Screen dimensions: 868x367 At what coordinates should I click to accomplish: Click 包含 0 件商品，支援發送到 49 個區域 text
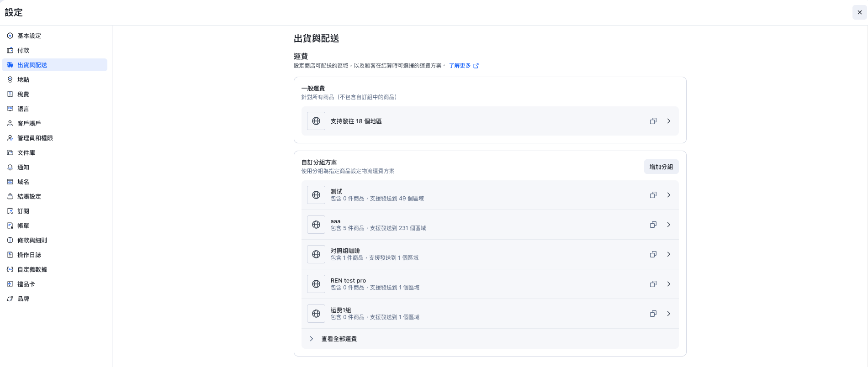point(377,199)
